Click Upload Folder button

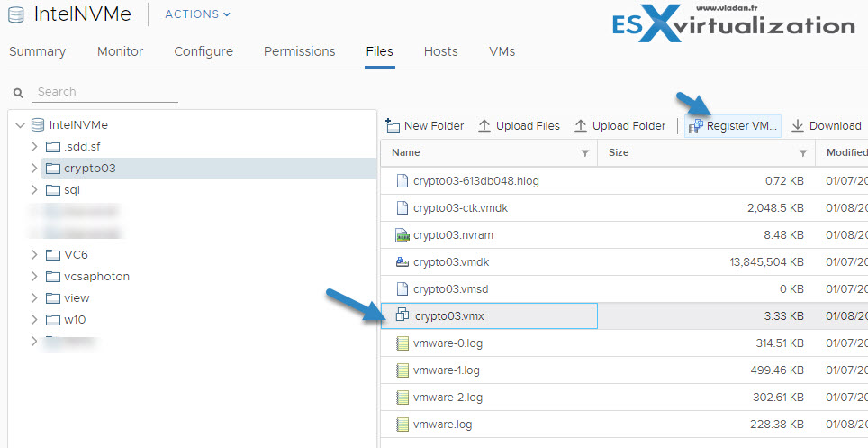tap(619, 126)
